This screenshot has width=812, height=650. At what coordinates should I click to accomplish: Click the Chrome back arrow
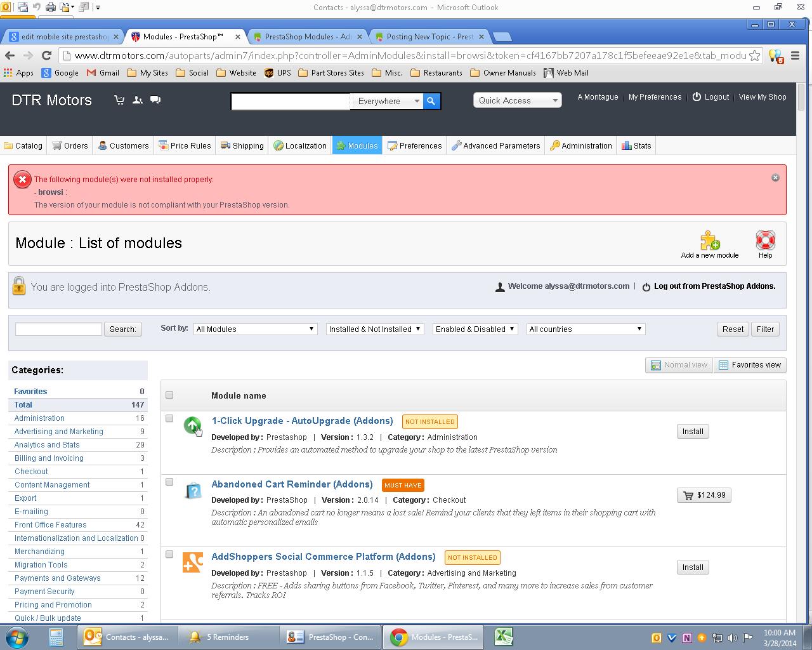[x=10, y=55]
